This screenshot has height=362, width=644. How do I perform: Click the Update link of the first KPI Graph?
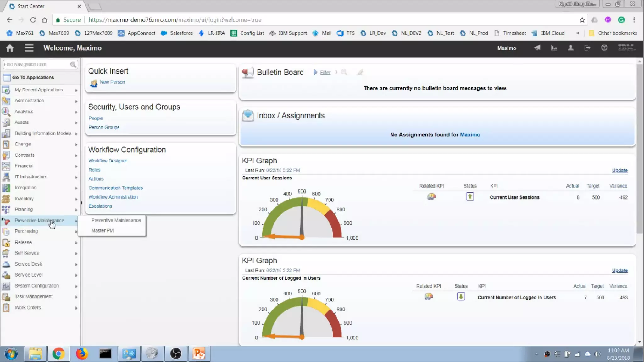pos(619,170)
